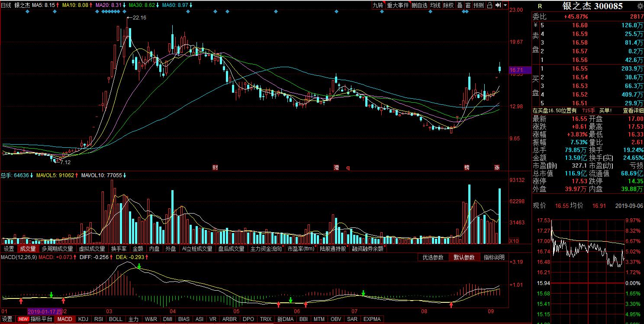Switch to 虚拟成交量 tab

(92, 249)
